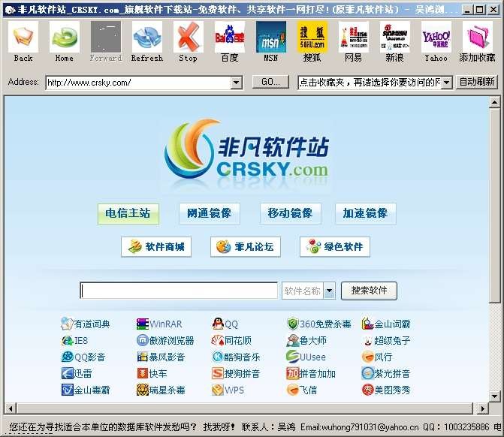Image resolution: width=504 pixels, height=437 pixels.
Task: Open the QQ影音 link
Action: coord(83,357)
